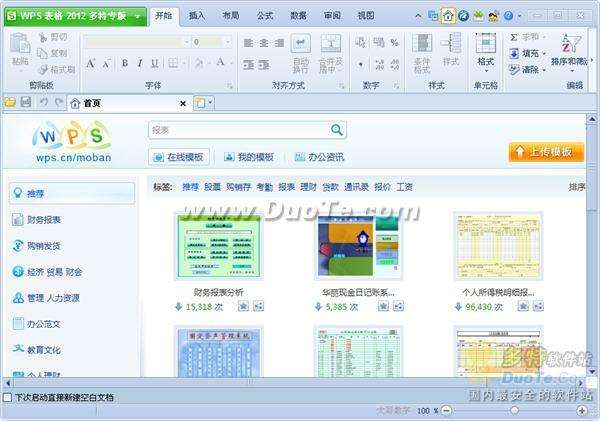This screenshot has height=421, width=600.
Task: Click the Cut scissors icon
Action: [x=43, y=37]
